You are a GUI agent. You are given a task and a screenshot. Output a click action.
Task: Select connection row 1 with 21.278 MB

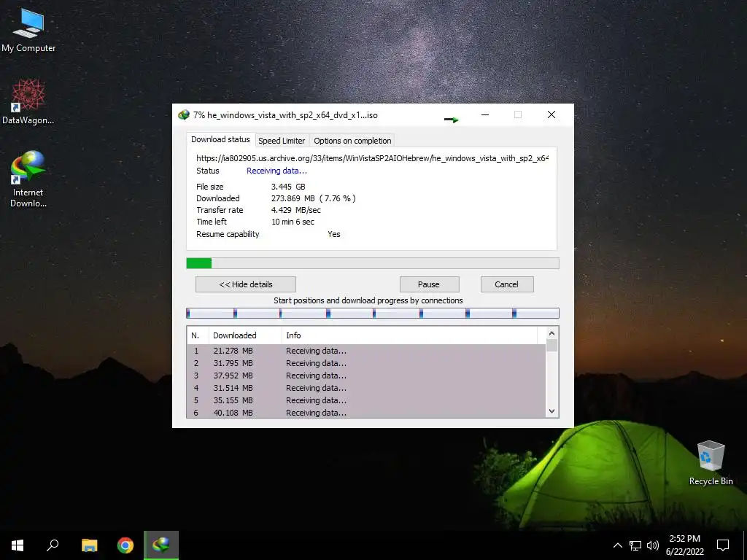pos(366,351)
